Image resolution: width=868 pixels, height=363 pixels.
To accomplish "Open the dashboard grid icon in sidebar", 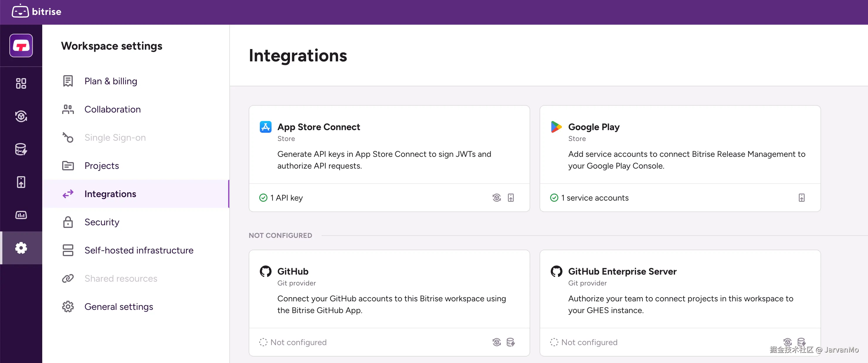I will (21, 83).
